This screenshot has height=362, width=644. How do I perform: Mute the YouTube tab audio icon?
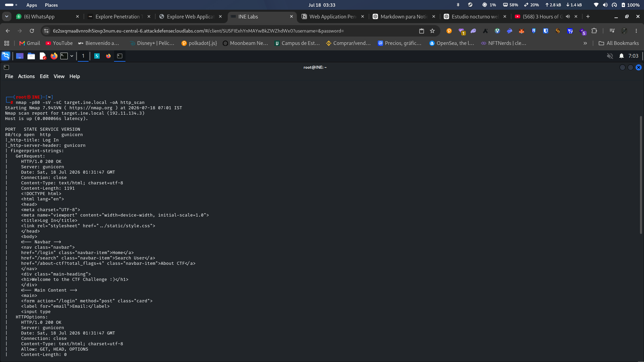(x=568, y=16)
